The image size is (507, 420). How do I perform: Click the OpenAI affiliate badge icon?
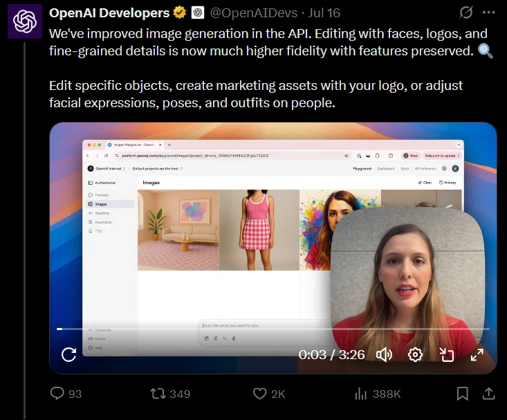pyautogui.click(x=198, y=13)
